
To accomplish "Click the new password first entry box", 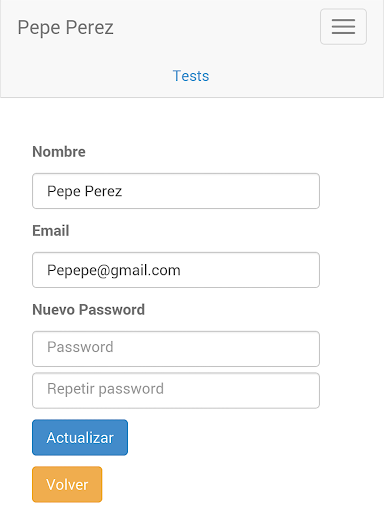I will coord(176,349).
